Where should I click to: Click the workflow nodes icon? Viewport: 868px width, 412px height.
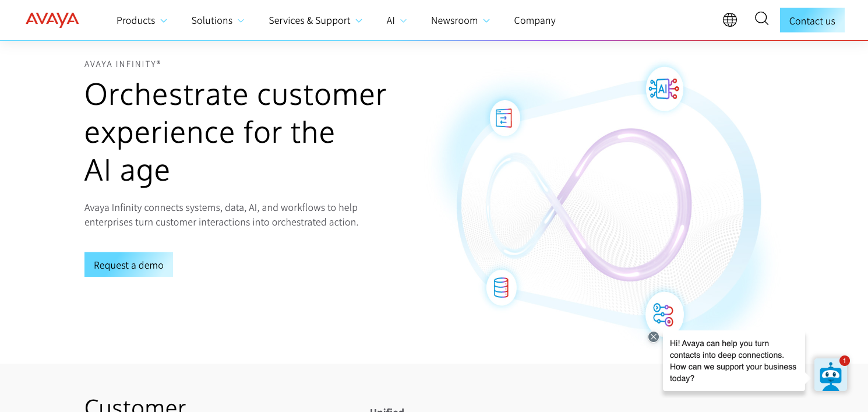(664, 314)
